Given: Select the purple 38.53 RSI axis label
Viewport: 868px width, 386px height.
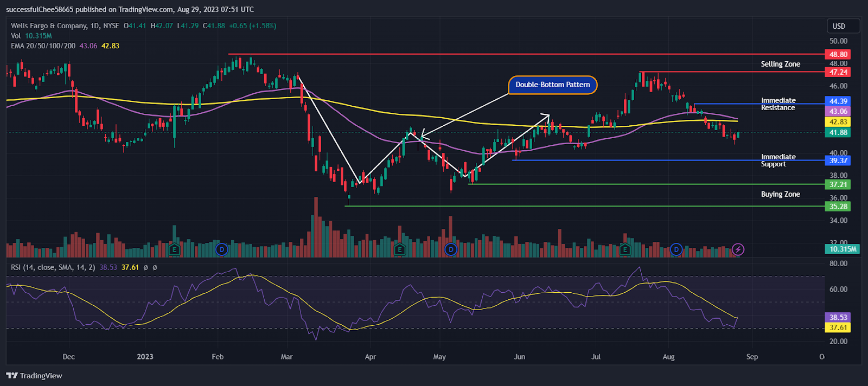Looking at the screenshot, I should click(838, 317).
